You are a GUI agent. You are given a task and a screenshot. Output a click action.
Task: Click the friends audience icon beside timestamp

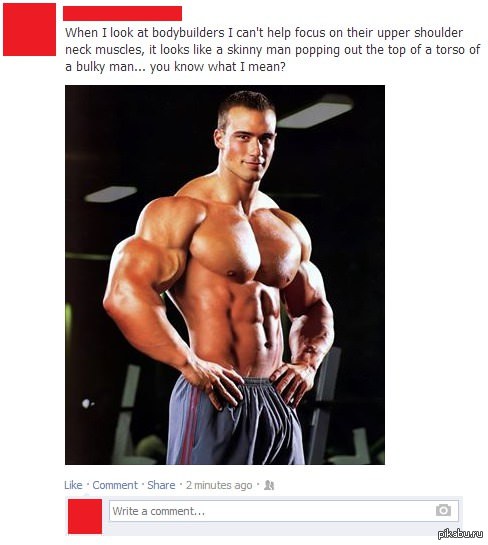[269, 485]
